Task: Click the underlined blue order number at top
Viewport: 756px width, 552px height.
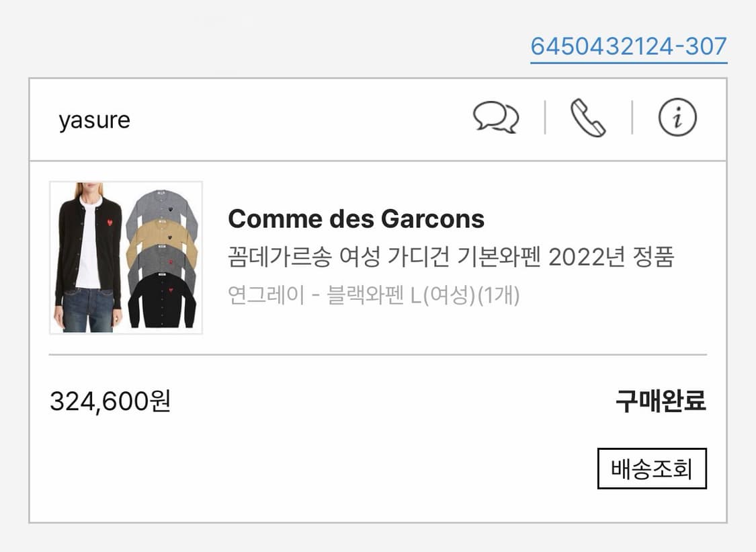Action: (x=628, y=46)
